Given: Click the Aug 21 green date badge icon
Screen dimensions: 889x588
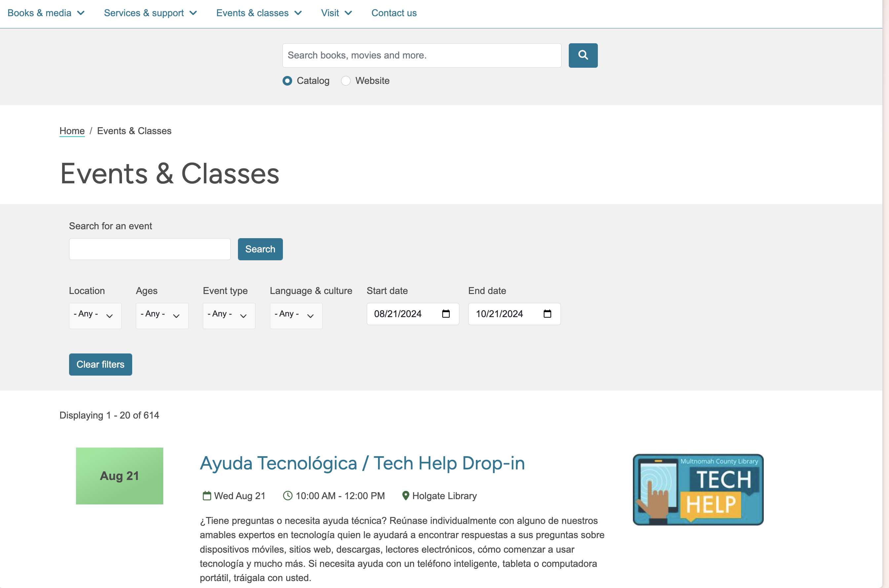Looking at the screenshot, I should pos(120,476).
